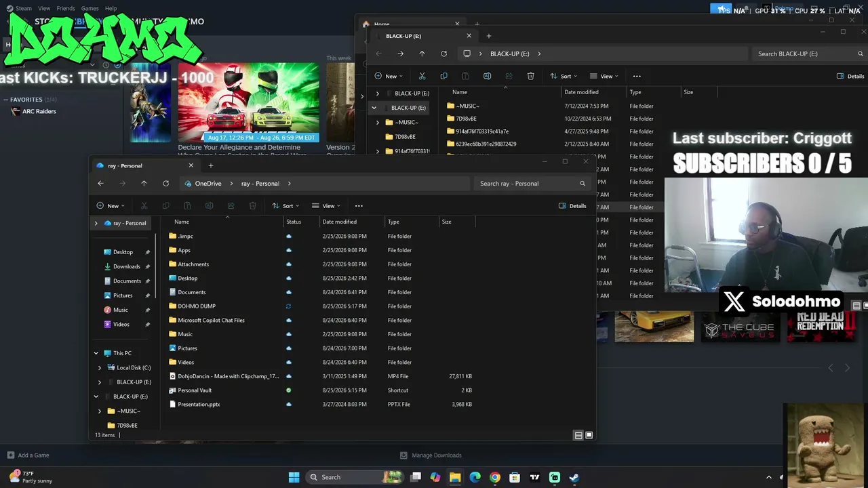Switch to details view layout in status bar

click(578, 435)
